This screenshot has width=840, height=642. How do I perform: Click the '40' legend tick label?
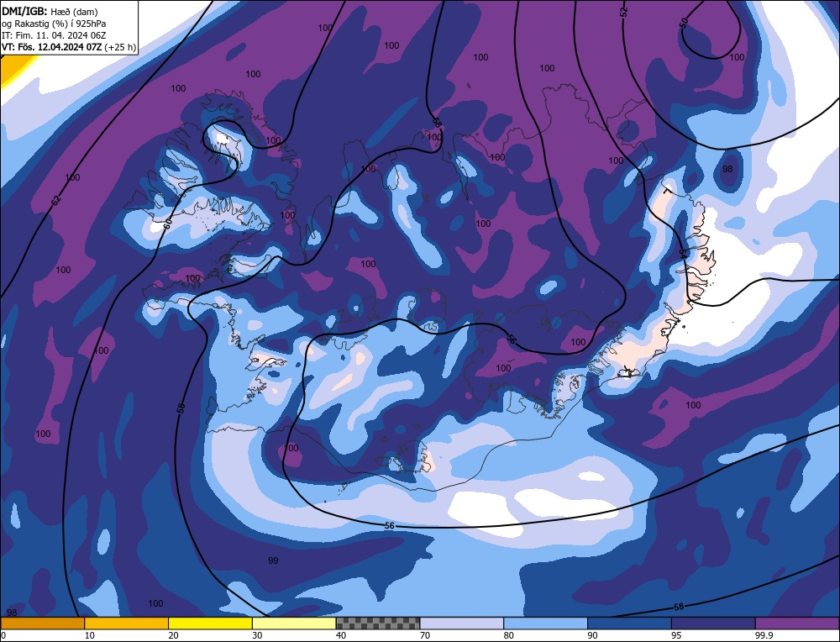pyautogui.click(x=341, y=635)
